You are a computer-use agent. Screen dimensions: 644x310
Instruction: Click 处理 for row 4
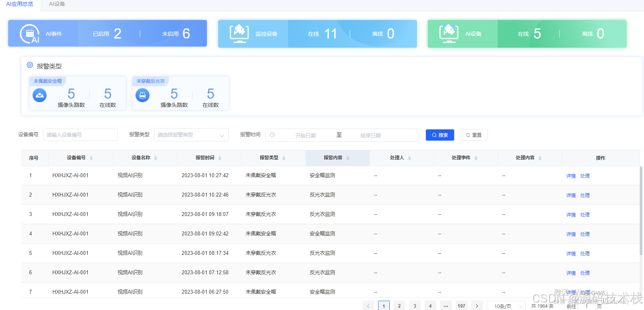(585, 234)
